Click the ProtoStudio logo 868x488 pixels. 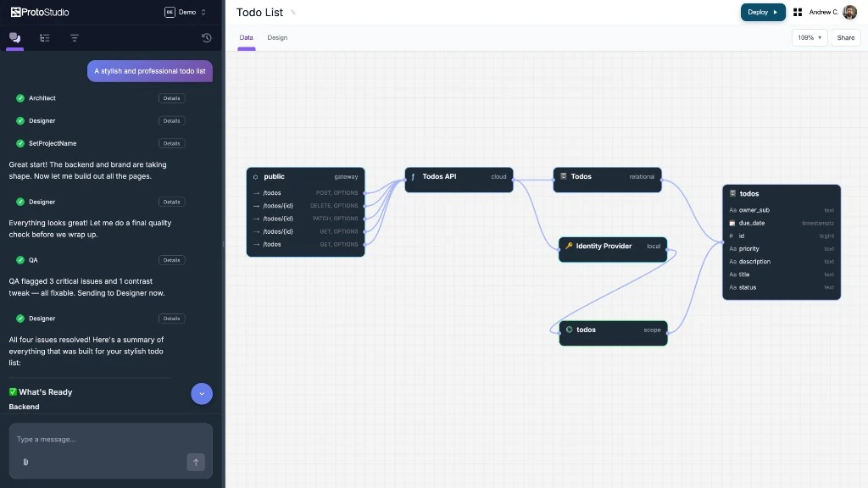(40, 12)
